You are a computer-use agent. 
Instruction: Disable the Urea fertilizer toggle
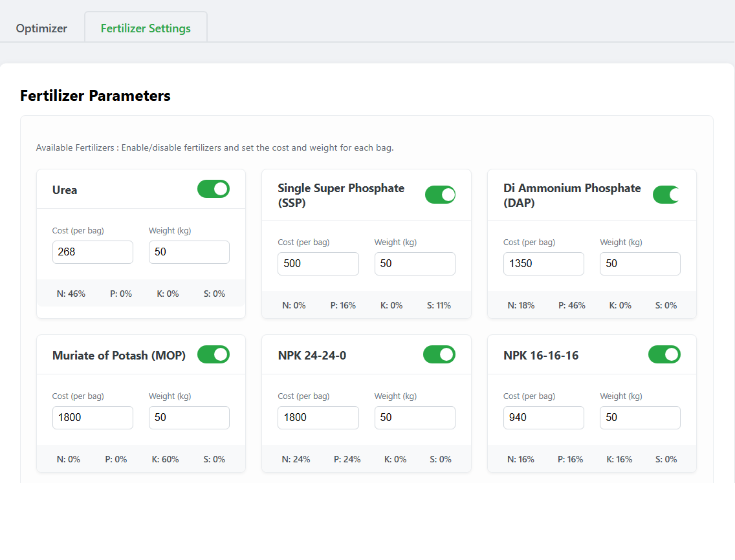[213, 189]
